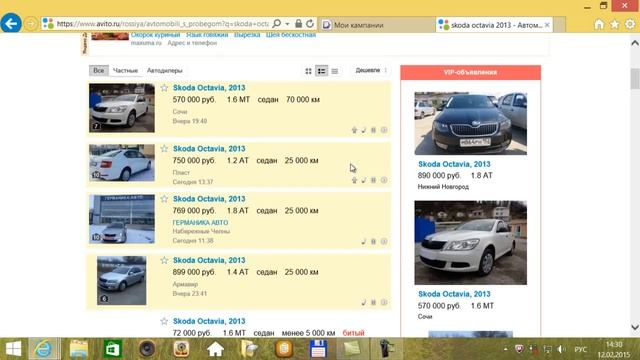Click the security lock icon
The height and width of the screenshot is (360, 640).
pos(298,24)
